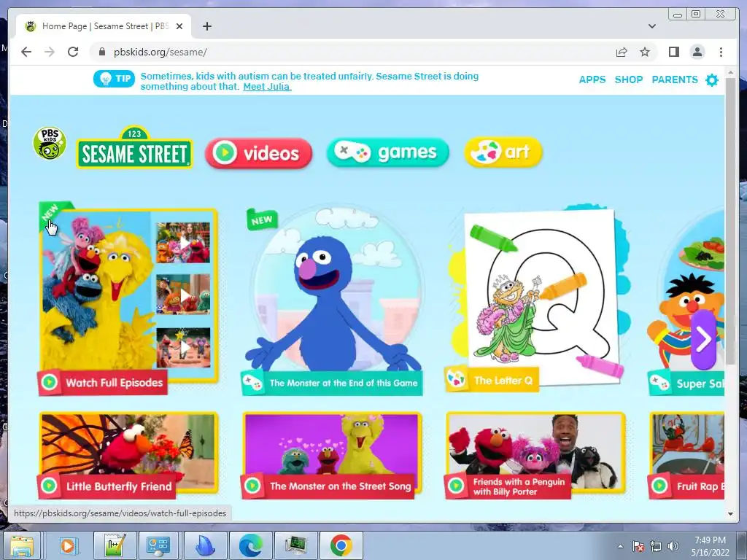This screenshot has width=747, height=560.
Task: Click the scrollbar up arrow
Action: coord(730,73)
